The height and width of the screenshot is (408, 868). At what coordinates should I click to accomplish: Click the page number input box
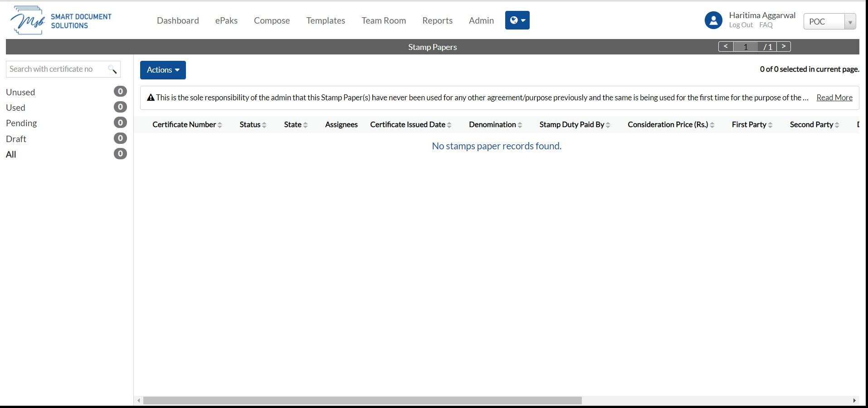pyautogui.click(x=746, y=47)
